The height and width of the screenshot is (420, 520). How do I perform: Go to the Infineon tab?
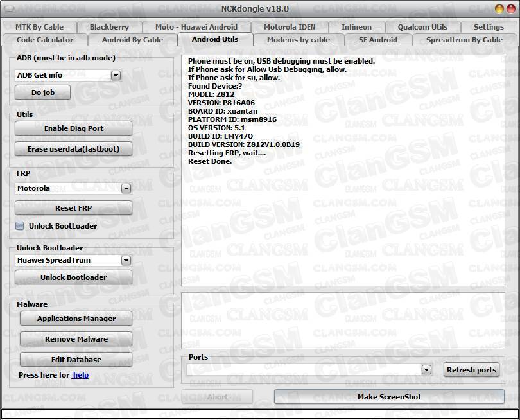(356, 27)
